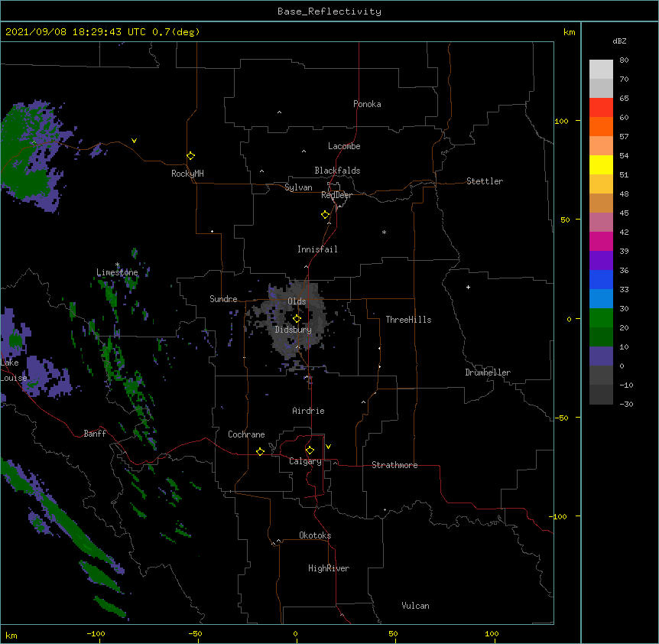The image size is (659, 644).
Task: Click the Airdrie city label
Action: (309, 411)
